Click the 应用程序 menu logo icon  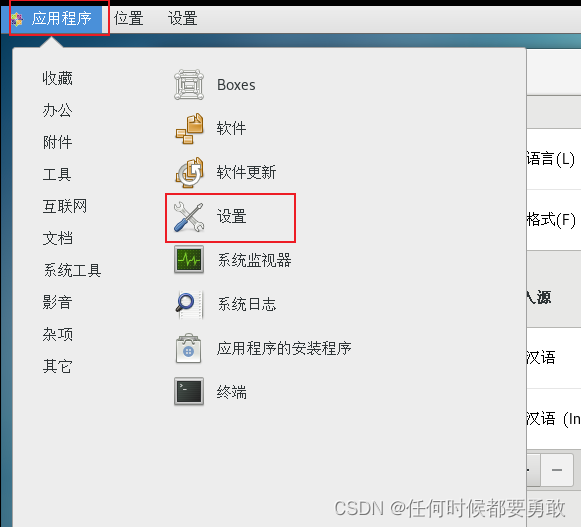tap(17, 19)
